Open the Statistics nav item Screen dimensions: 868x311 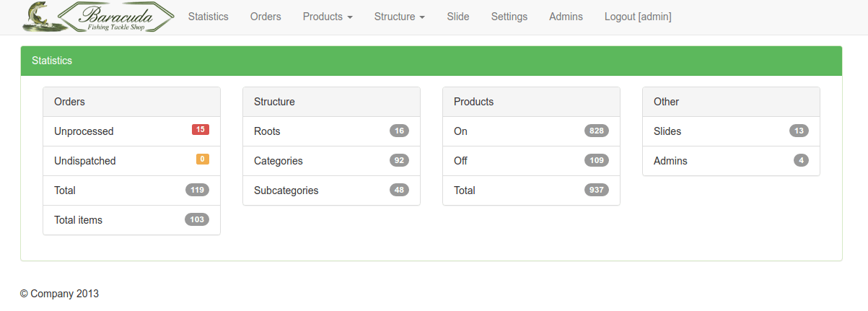click(209, 17)
